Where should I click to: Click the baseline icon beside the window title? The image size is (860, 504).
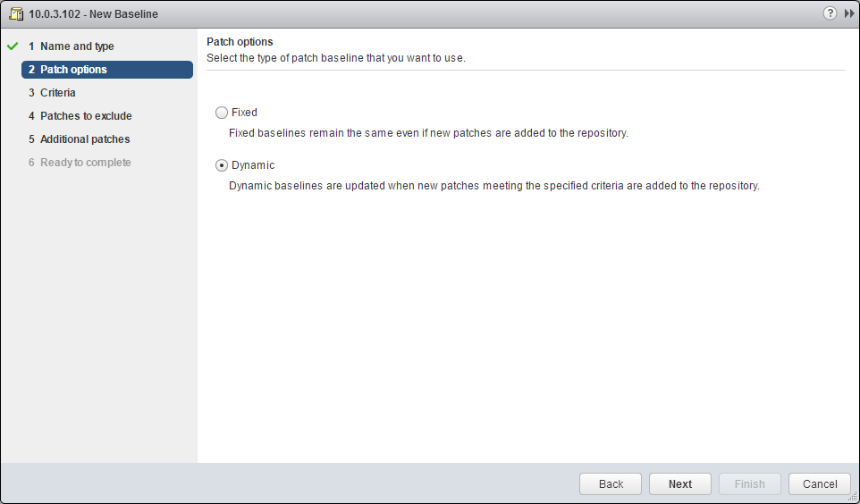click(x=16, y=13)
